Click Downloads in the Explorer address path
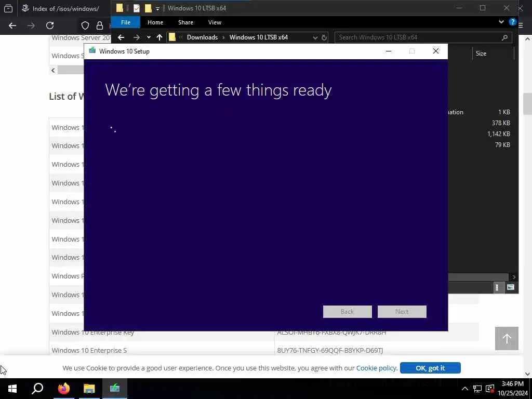532x399 pixels. coord(202,37)
